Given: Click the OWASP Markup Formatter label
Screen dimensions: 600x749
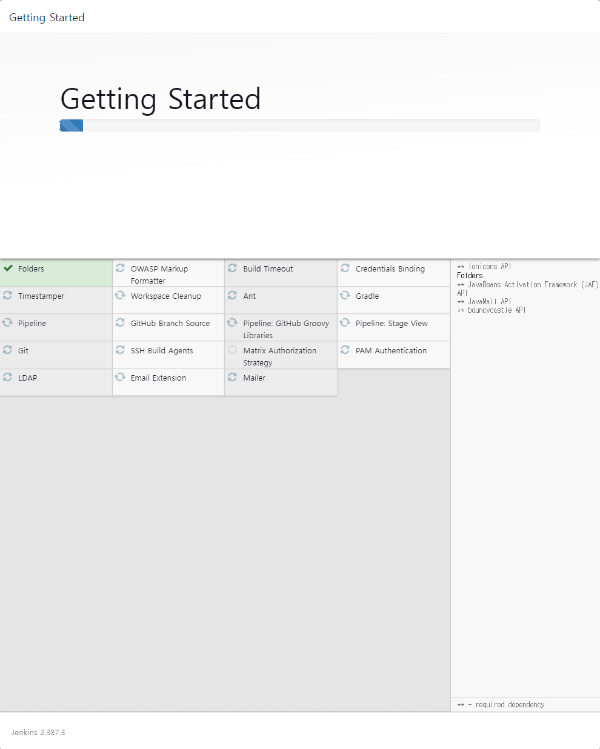Looking at the screenshot, I should (159, 275).
